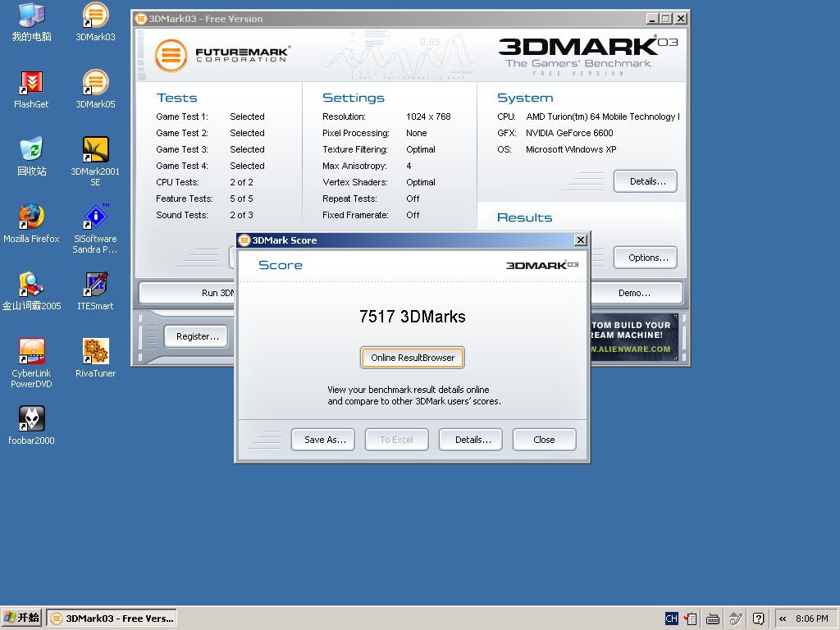Click the Sound Tests value 2 of 3
The height and width of the screenshot is (630, 840).
pyautogui.click(x=242, y=216)
